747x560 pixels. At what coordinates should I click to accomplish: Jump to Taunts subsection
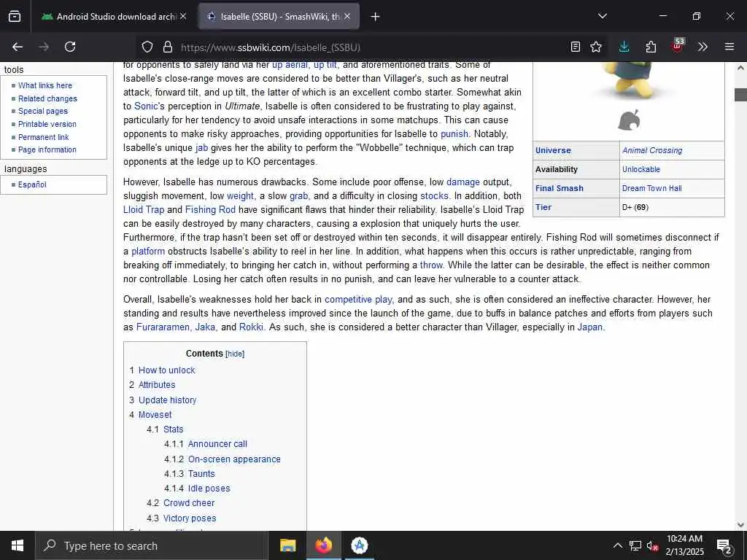tap(201, 474)
